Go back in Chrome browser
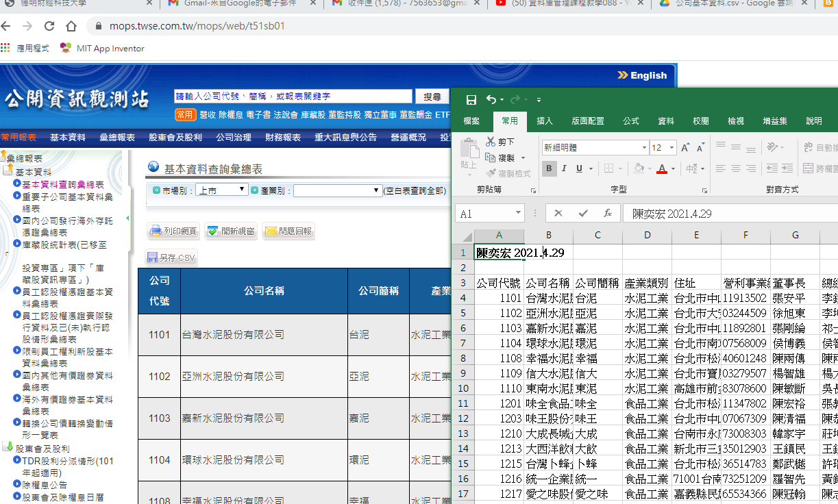The width and height of the screenshot is (838, 504). tap(5, 27)
